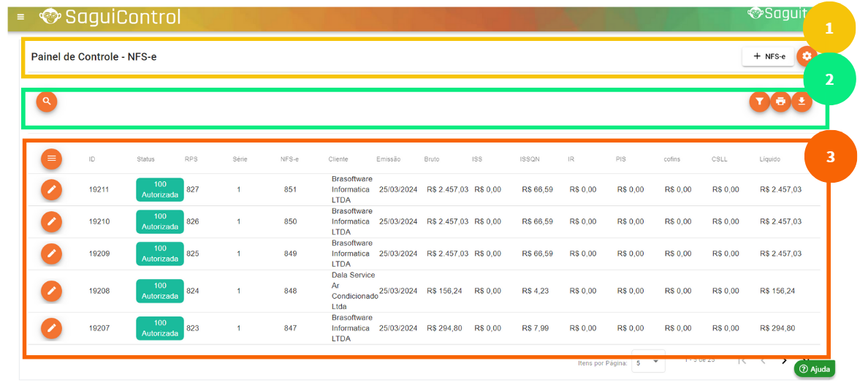Viewport: 868px width, 391px height.
Task: Click the Autorizada status badge for 19210
Action: (160, 221)
